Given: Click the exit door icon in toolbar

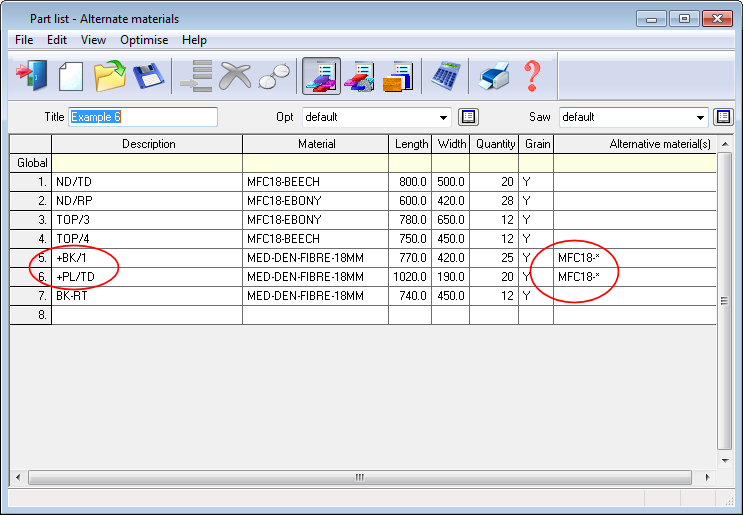Looking at the screenshot, I should click(32, 75).
